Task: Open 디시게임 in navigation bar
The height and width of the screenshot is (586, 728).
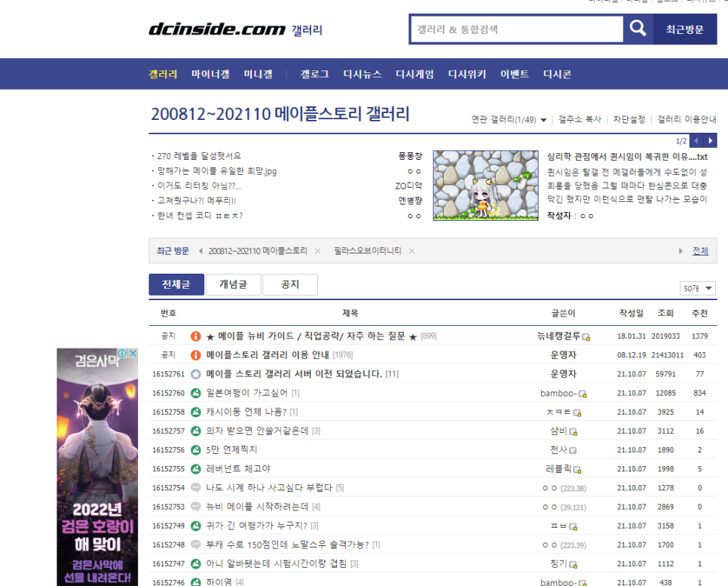Action: [414, 74]
